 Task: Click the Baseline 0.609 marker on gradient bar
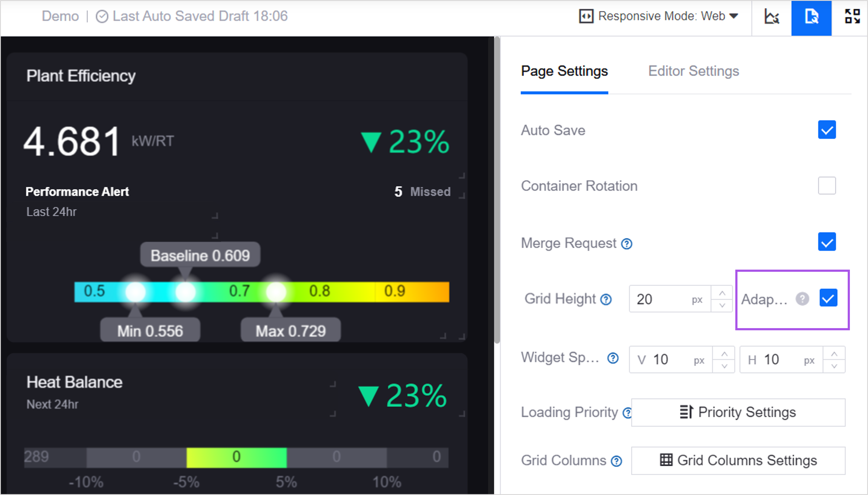(x=186, y=292)
